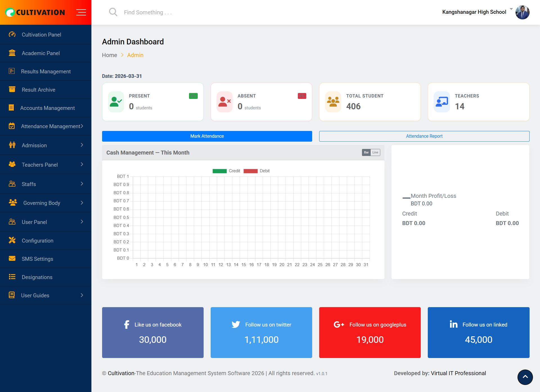Open Accounts Management section

coord(48,108)
